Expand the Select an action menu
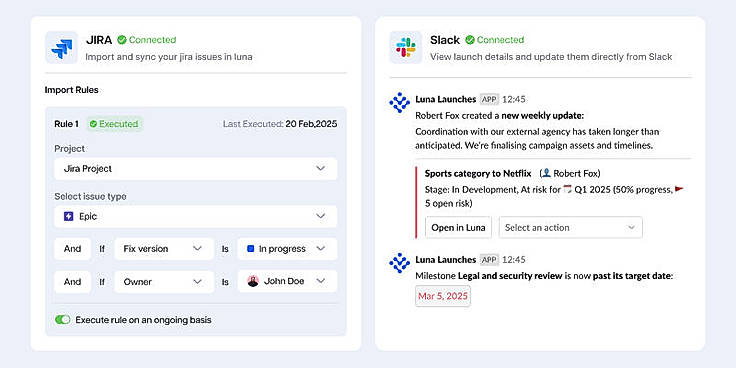The image size is (736, 368). 571,227
